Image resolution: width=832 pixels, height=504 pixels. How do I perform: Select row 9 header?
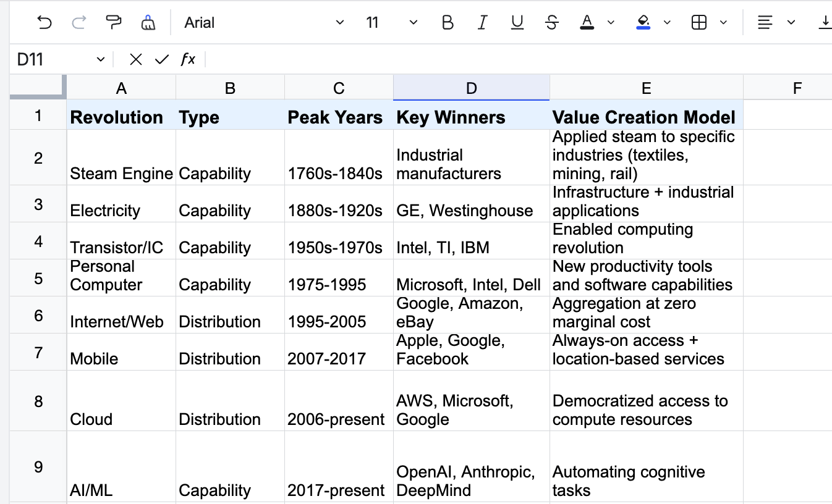[38, 467]
